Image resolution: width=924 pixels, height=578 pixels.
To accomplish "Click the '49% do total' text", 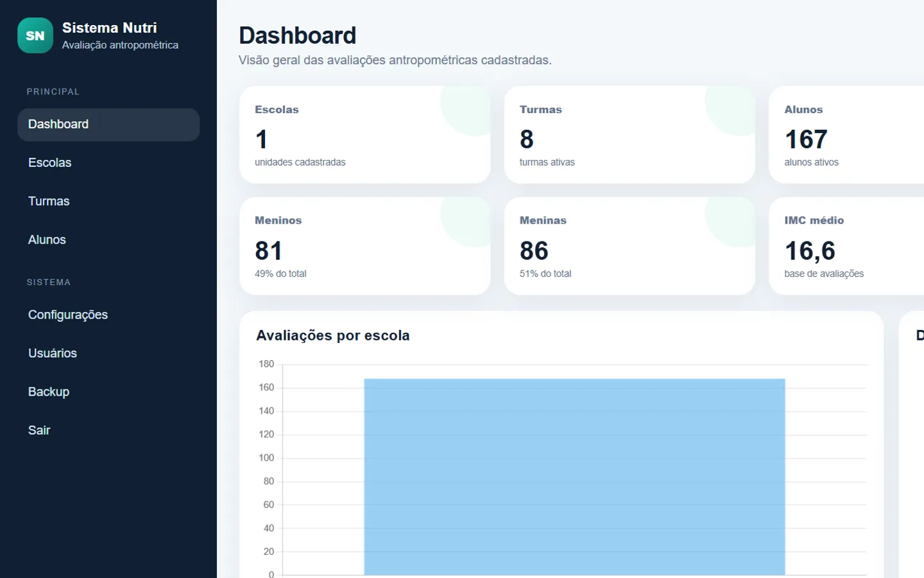I will point(280,274).
